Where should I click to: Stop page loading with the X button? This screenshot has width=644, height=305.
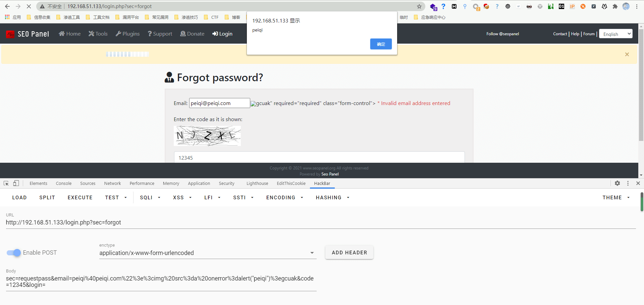[x=29, y=6]
